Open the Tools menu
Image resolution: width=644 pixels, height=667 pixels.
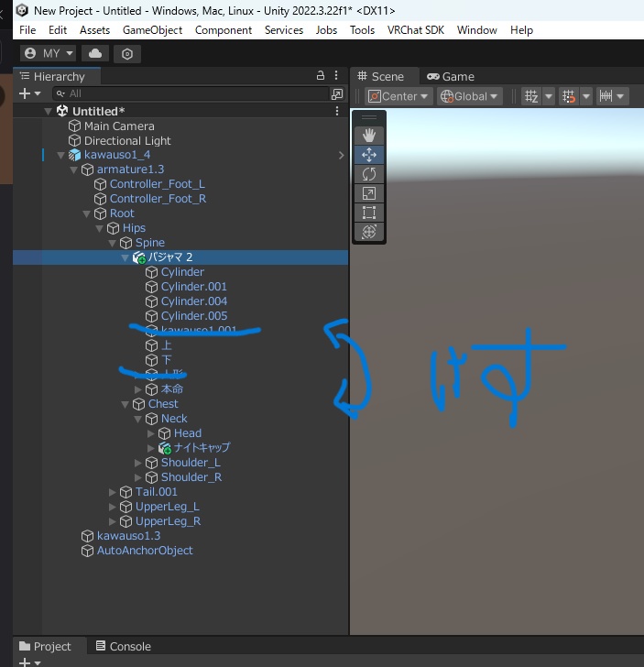362,30
